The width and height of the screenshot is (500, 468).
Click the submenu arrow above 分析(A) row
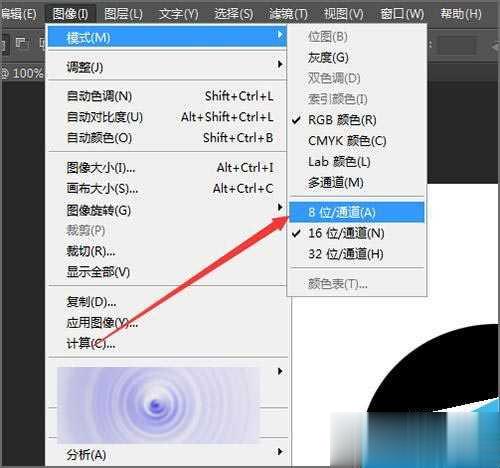280,371
